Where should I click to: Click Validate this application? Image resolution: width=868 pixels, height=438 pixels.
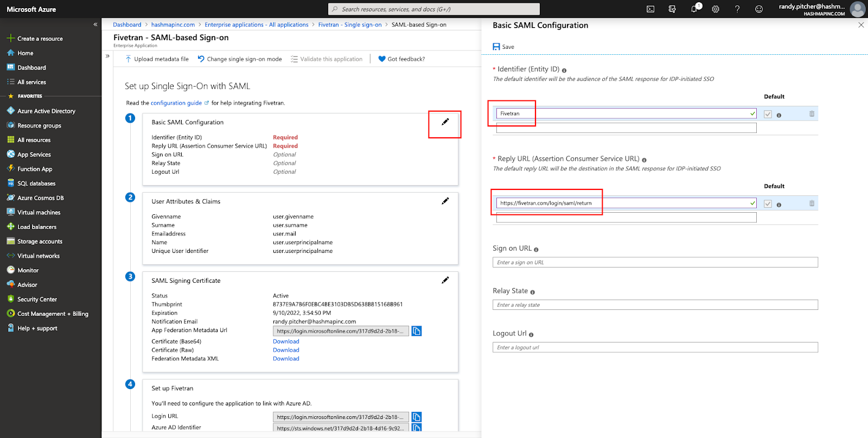pyautogui.click(x=327, y=59)
